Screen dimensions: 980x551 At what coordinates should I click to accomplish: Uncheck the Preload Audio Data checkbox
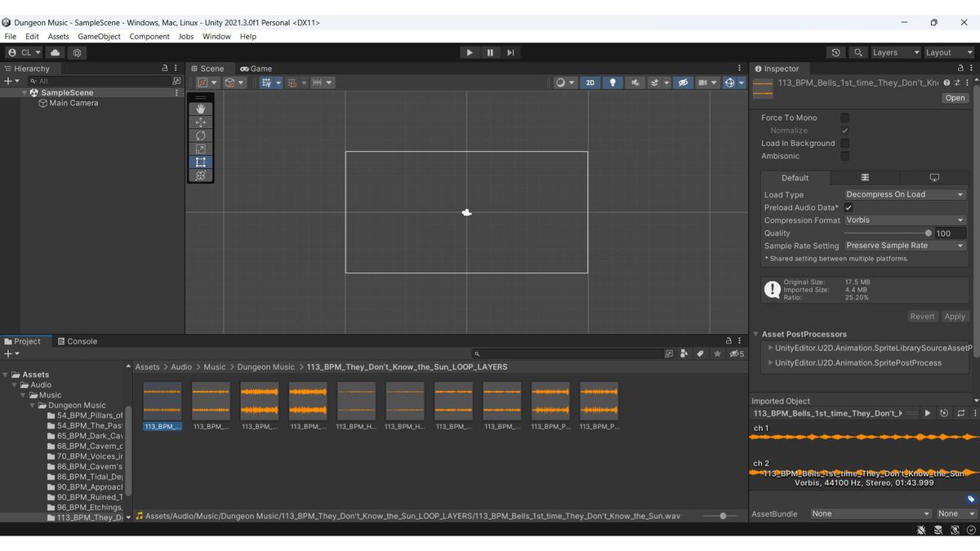[849, 207]
